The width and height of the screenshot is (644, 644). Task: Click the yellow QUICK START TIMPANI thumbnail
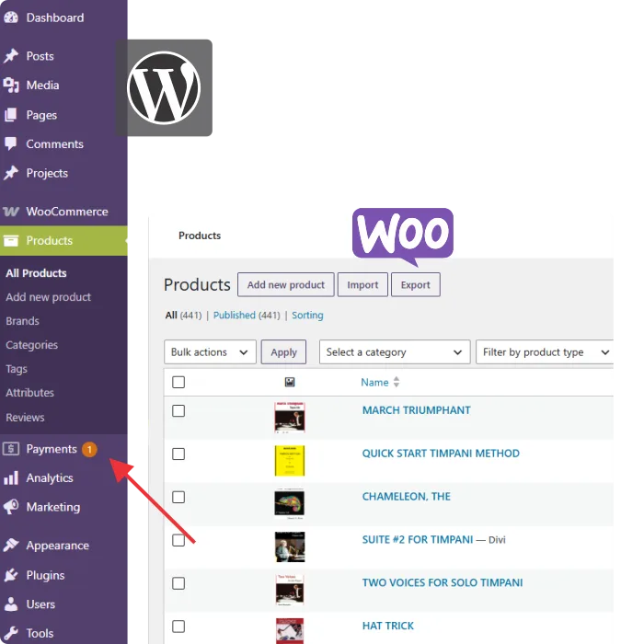[290, 460]
